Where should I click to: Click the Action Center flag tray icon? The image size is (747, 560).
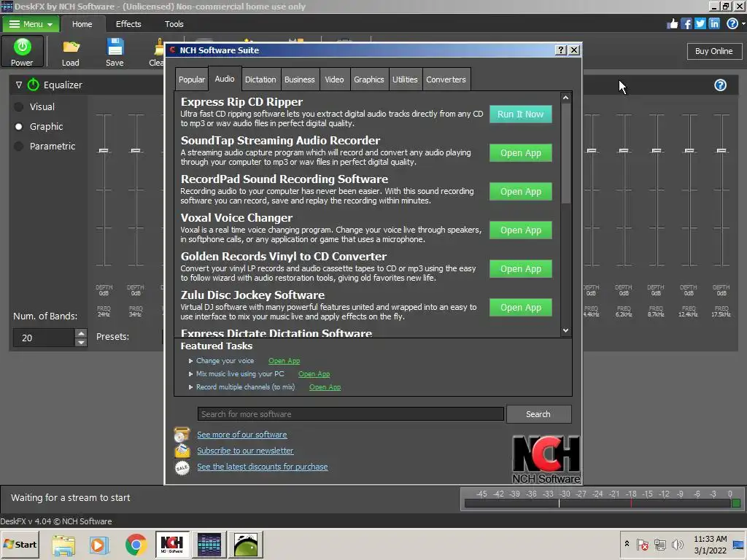coord(642,544)
